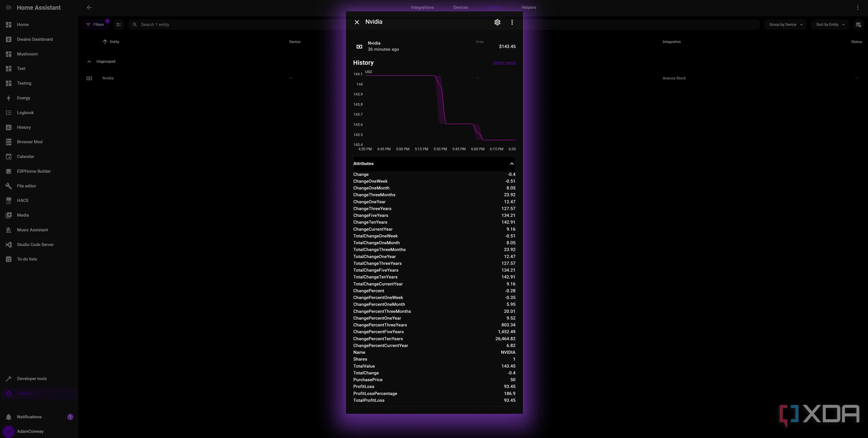Screen dimensions: 868x438
Task: Open the Test dashboard
Action: pos(39,68)
